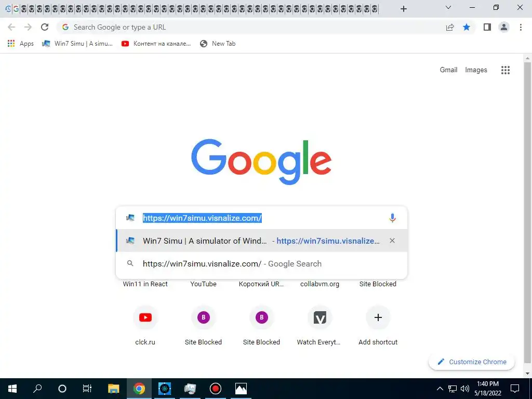532x399 pixels.
Task: Open the red record app in taskbar
Action: pyautogui.click(x=216, y=389)
